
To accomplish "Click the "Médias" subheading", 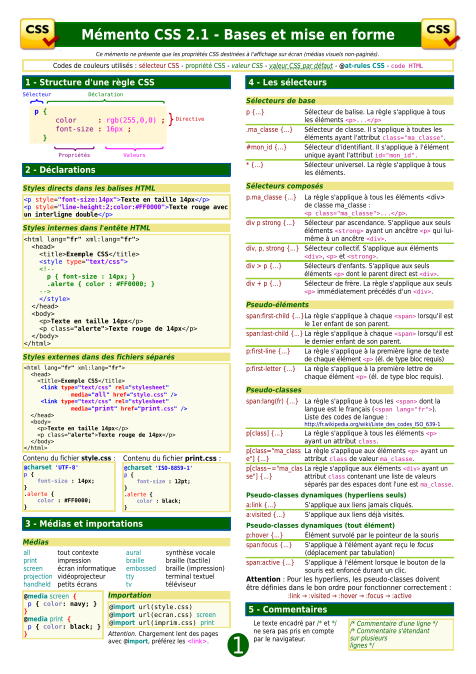I will tap(36, 542).
